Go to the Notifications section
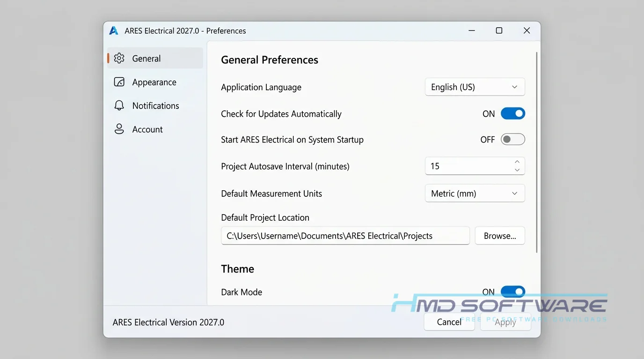644x359 pixels. tap(155, 106)
